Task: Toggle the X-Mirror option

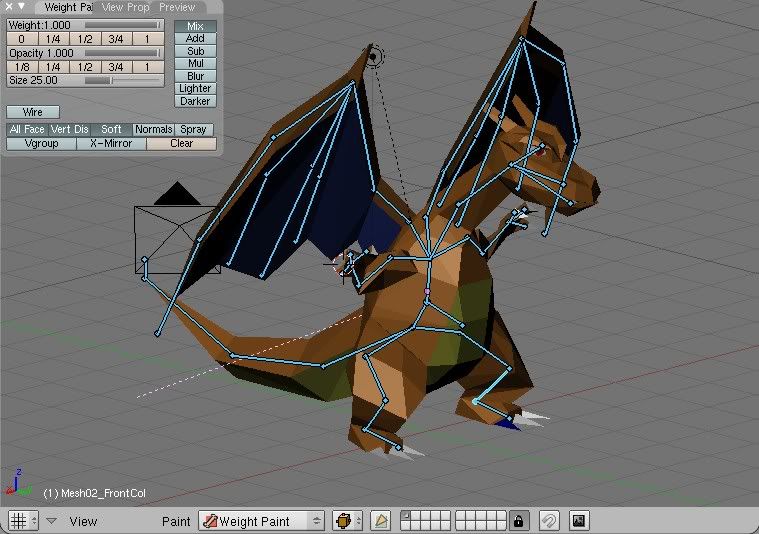Action: point(111,143)
